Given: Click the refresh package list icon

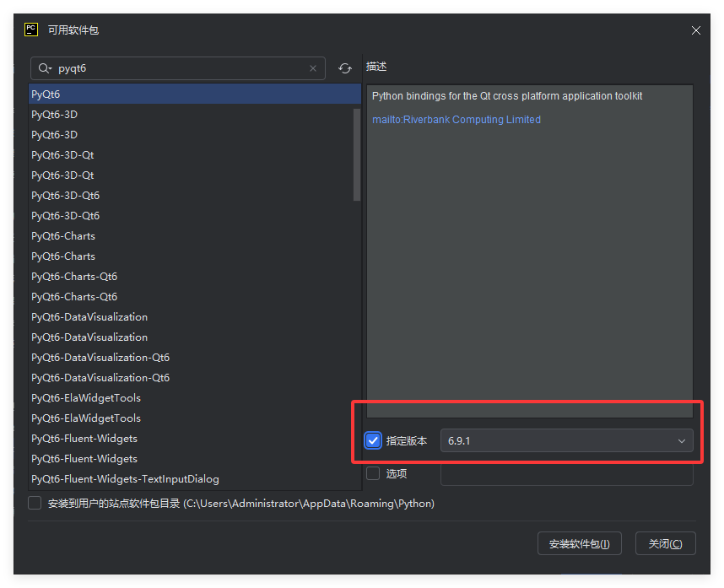Looking at the screenshot, I should pos(344,68).
